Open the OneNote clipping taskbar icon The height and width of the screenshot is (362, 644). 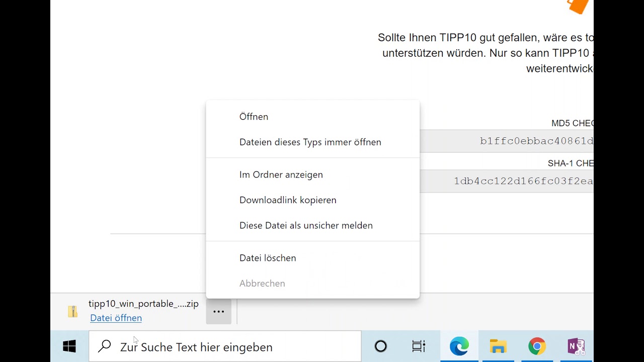point(576,346)
